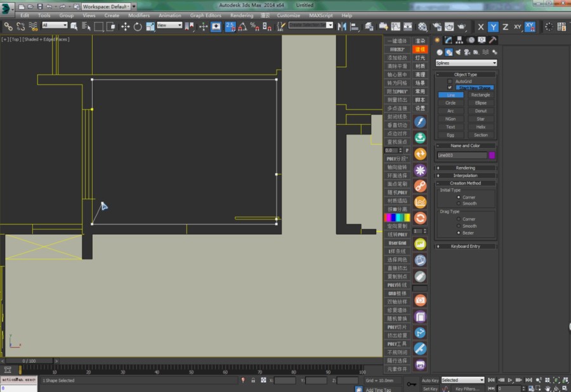Click the Line003 name input field
571x392 pixels.
pos(461,155)
